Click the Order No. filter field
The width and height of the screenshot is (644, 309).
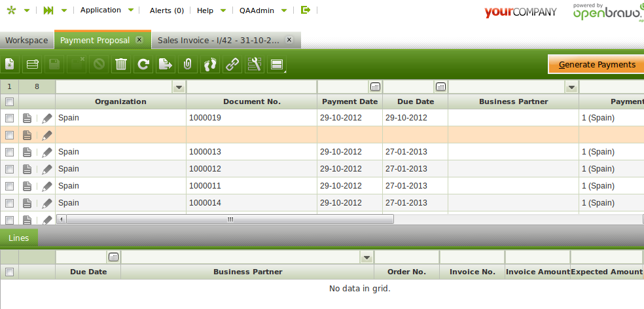click(406, 258)
